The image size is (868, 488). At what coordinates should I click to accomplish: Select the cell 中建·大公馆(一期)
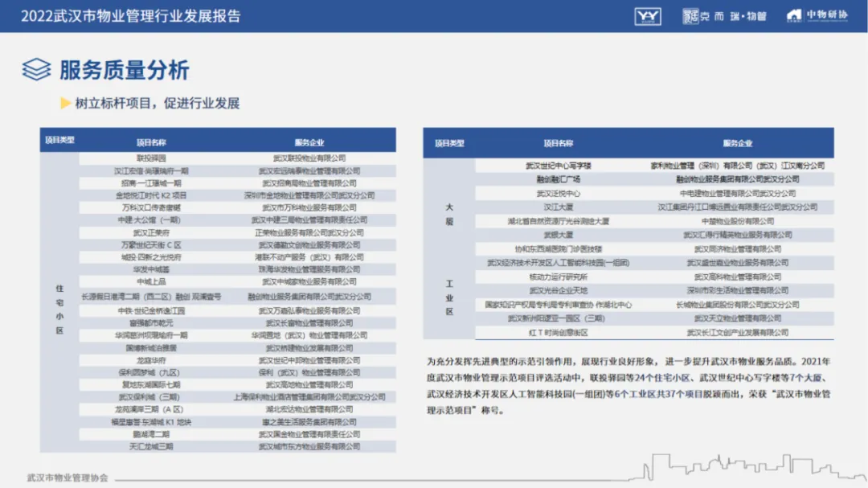(151, 220)
